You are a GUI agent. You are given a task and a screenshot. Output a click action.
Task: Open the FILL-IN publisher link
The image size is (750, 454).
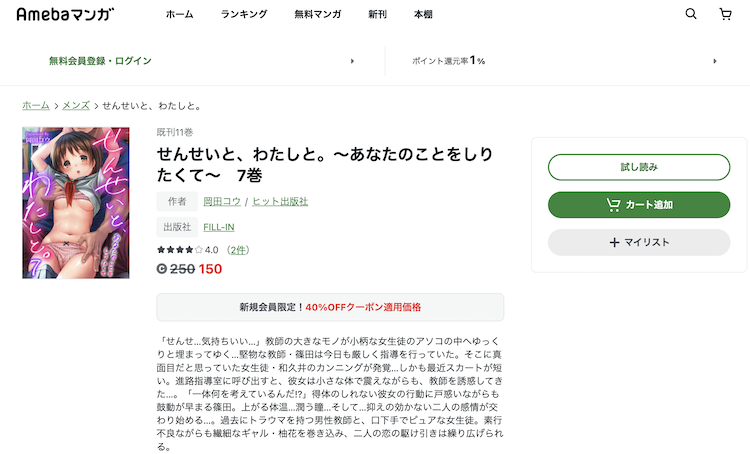(219, 227)
